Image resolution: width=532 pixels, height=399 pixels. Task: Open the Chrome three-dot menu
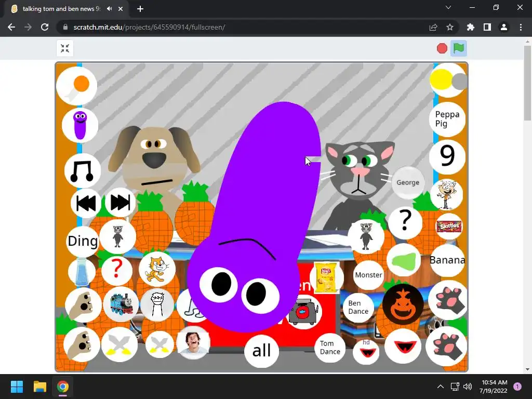point(521,27)
